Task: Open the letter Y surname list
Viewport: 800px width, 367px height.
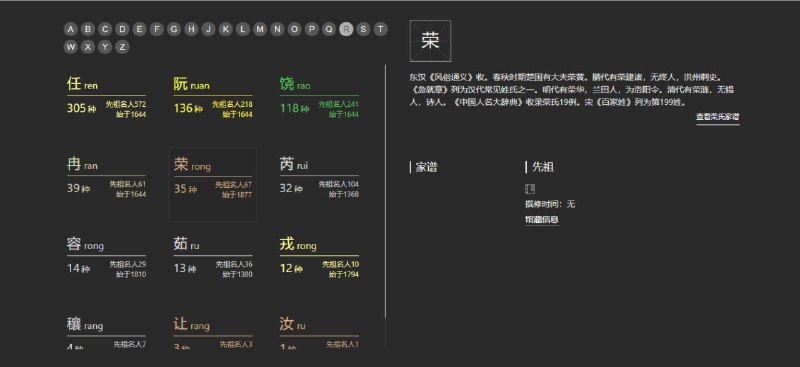Action: pyautogui.click(x=105, y=47)
